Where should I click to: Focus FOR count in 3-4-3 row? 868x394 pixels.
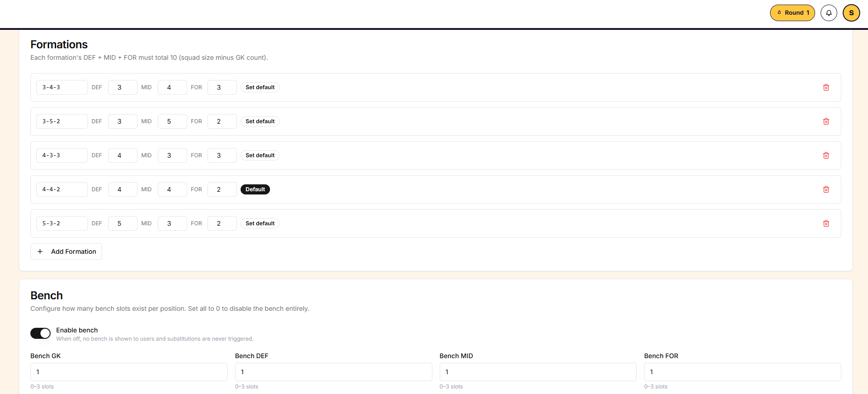222,87
